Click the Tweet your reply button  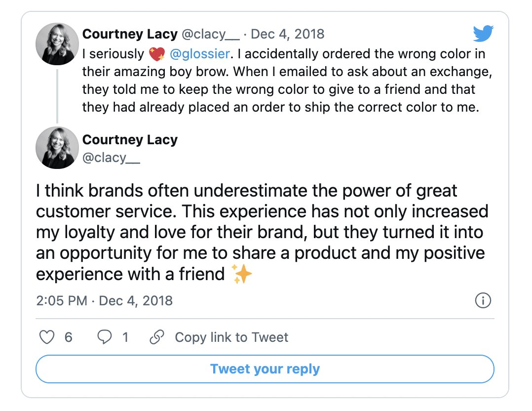coord(265,369)
